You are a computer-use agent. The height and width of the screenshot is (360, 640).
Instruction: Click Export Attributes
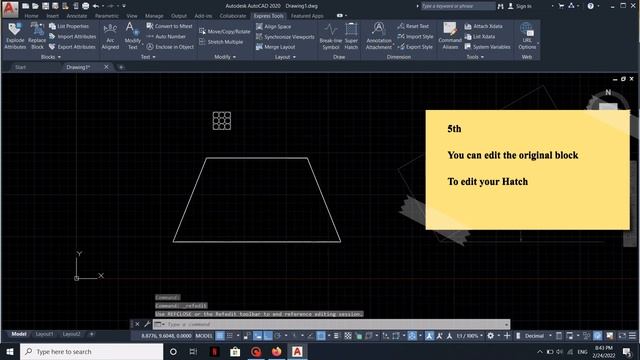(x=72, y=47)
